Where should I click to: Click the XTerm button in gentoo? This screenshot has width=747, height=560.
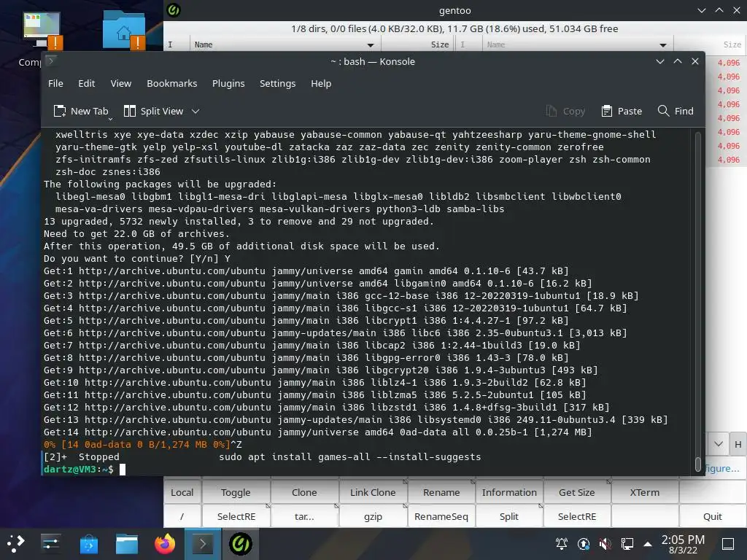(645, 492)
